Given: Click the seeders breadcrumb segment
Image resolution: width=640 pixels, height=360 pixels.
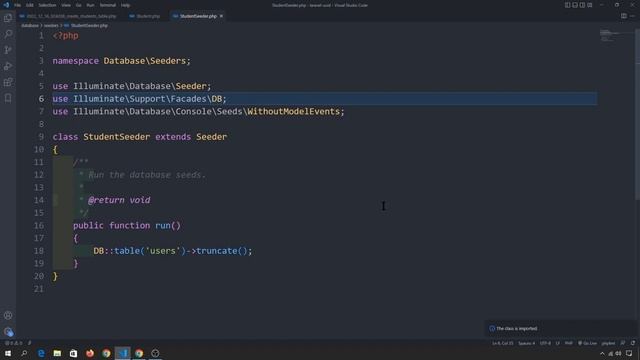Looking at the screenshot, I should coord(51,25).
